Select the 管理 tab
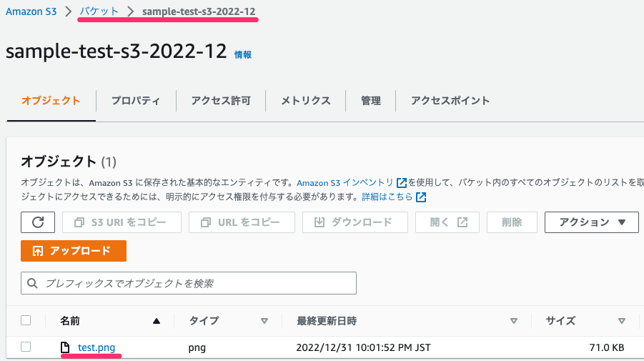644x361 pixels. (x=371, y=101)
